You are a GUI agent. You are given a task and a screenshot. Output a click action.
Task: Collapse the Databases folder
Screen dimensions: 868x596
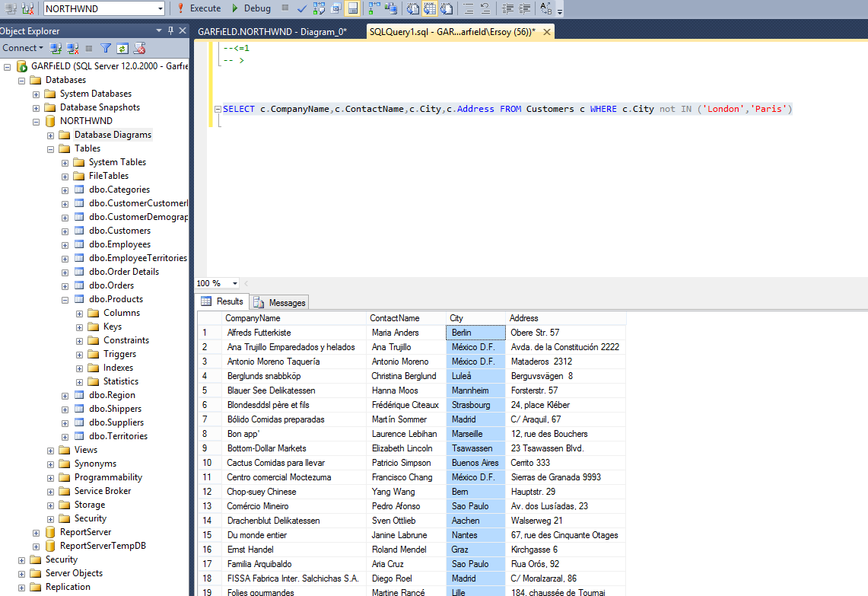pos(21,81)
